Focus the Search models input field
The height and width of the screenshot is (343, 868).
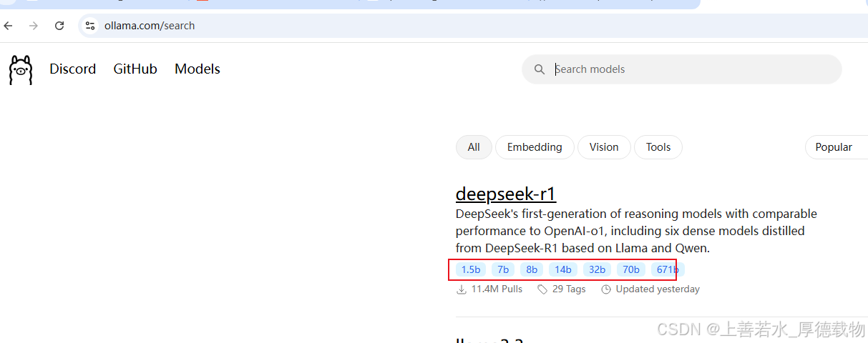[x=682, y=69]
